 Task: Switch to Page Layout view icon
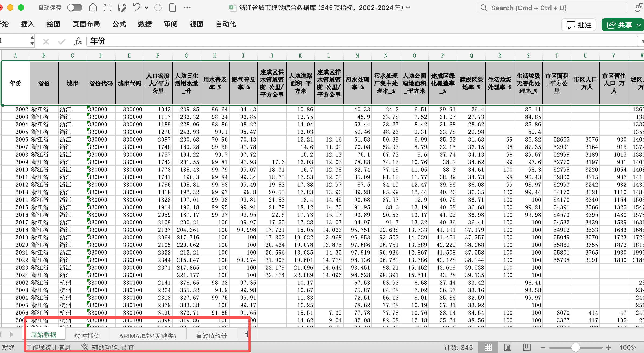tap(507, 347)
